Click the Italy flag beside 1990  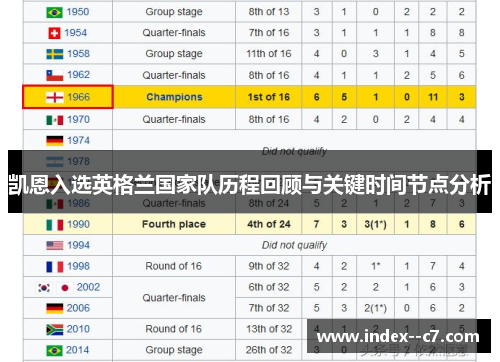(x=54, y=225)
